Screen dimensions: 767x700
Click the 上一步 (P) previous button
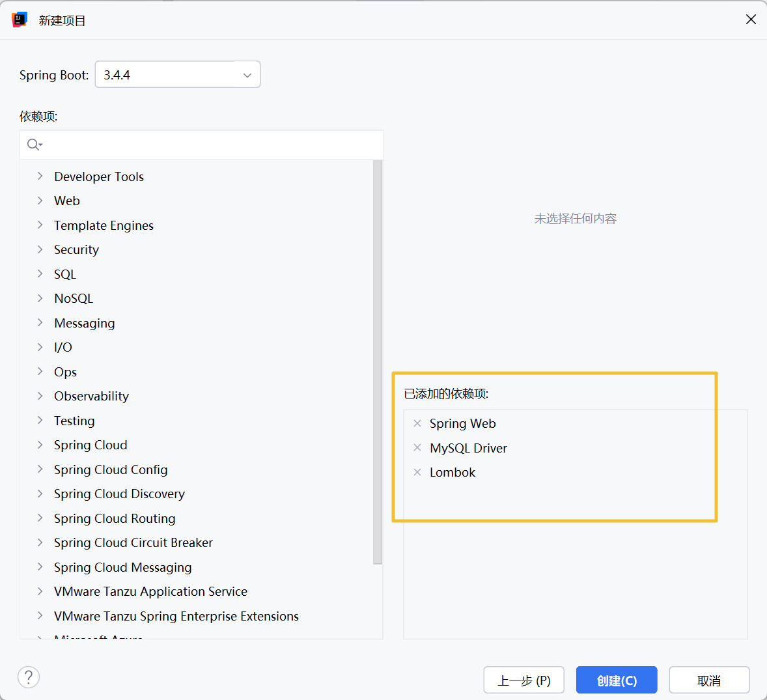[x=524, y=680]
